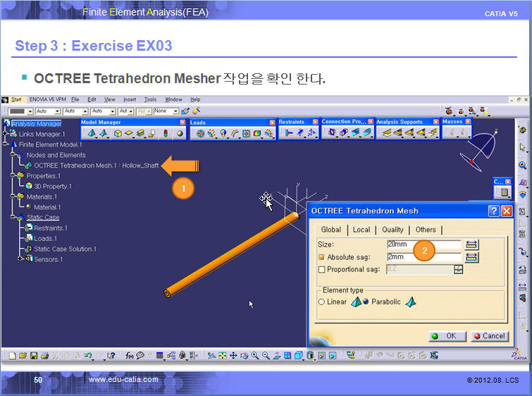Select the Parabolic element type radio button
The height and width of the screenshot is (396, 532).
[x=366, y=302]
